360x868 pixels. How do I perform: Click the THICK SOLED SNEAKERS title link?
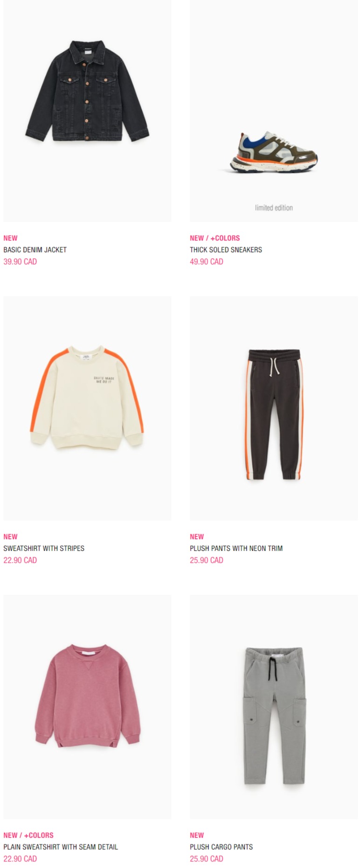(226, 250)
